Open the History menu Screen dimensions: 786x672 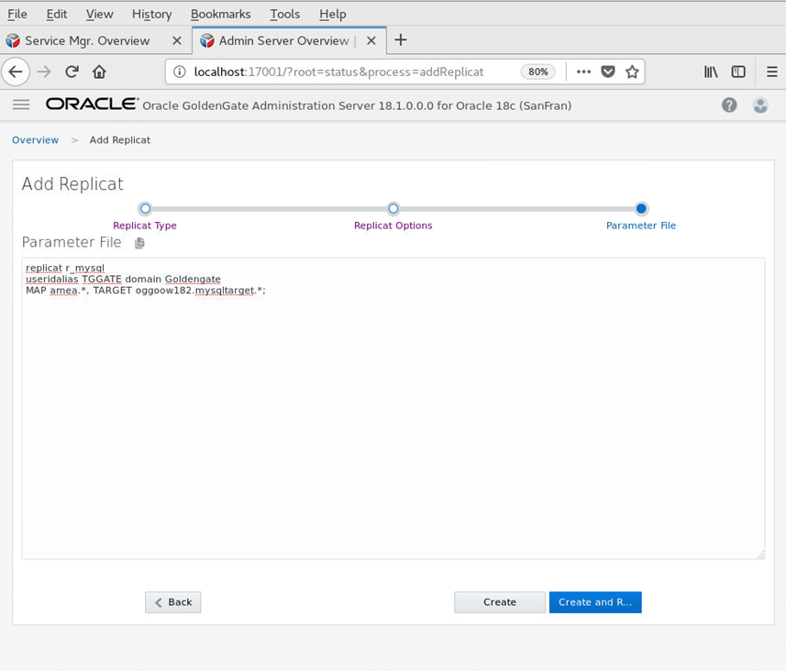[152, 14]
